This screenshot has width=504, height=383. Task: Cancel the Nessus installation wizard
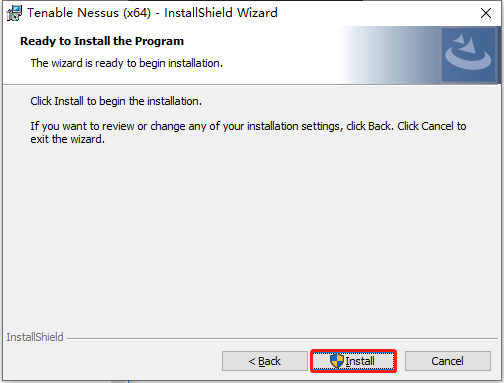tap(448, 361)
